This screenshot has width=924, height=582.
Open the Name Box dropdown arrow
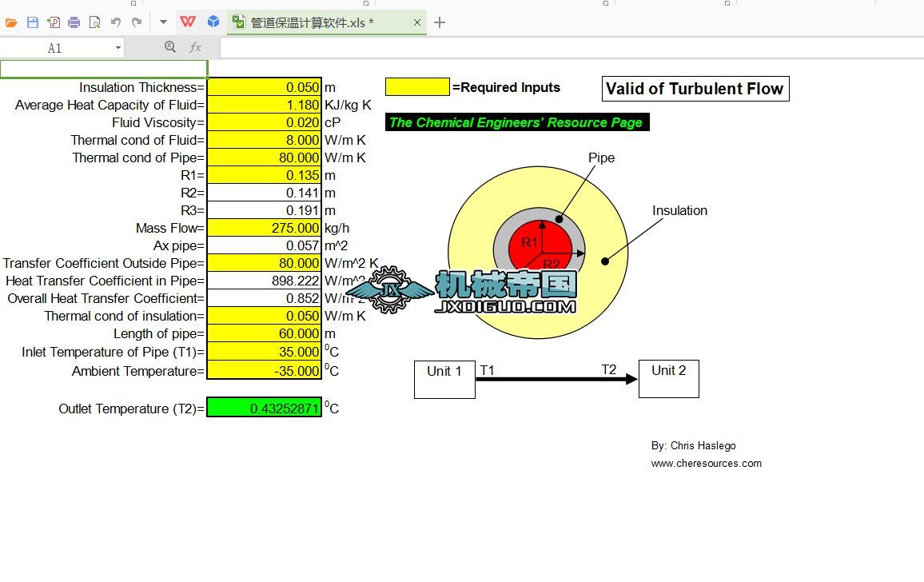click(118, 48)
